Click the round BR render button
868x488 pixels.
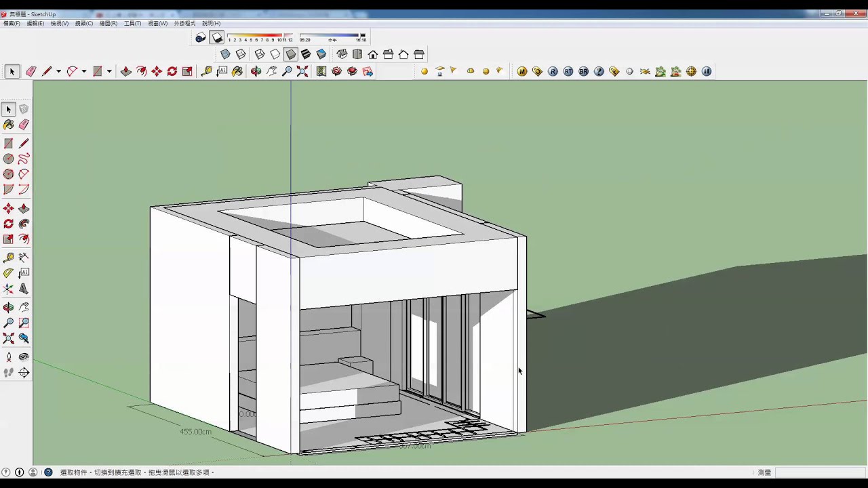(584, 71)
